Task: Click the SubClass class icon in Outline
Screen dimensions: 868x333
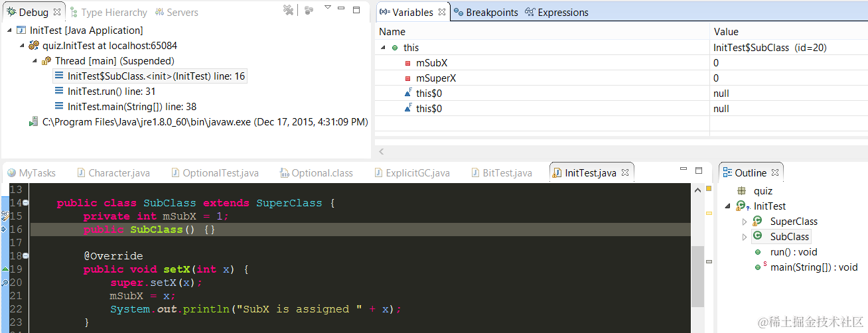Action: 757,237
